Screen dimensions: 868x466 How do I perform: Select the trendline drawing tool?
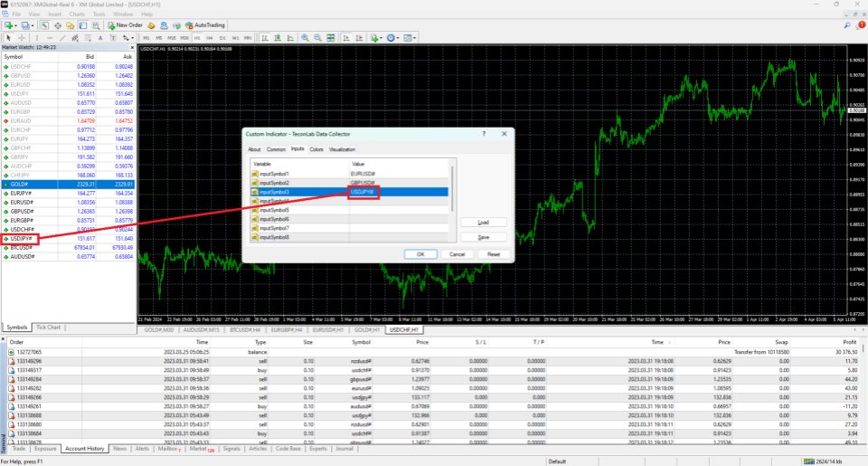pos(62,38)
